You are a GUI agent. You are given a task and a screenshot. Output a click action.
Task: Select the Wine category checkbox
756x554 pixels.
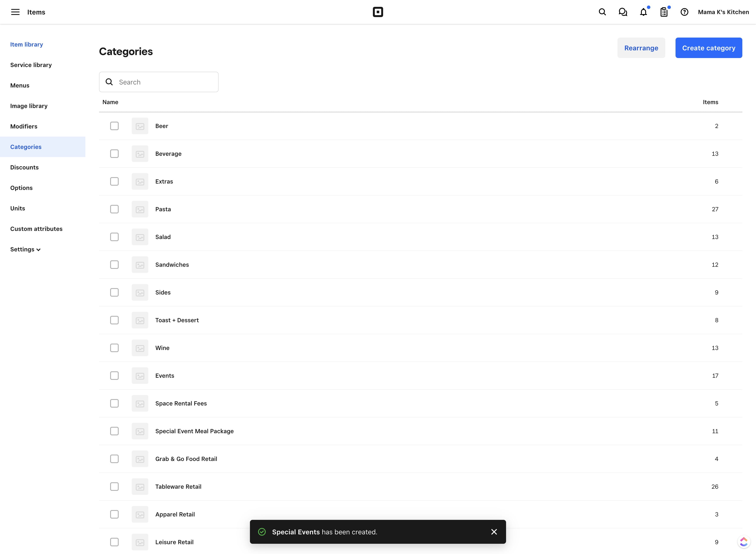point(114,348)
